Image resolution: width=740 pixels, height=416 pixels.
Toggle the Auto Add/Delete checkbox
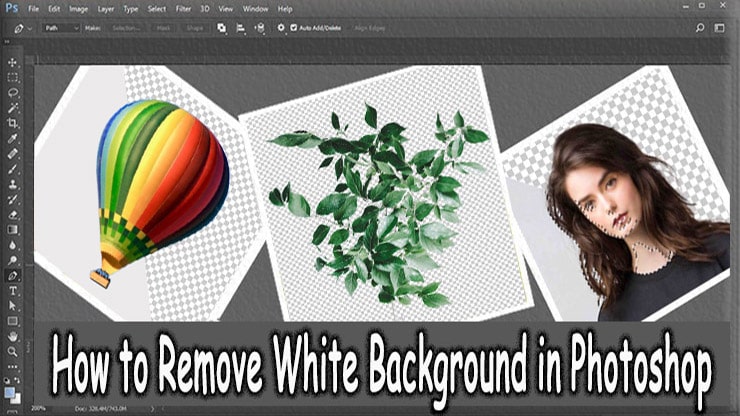[294, 28]
